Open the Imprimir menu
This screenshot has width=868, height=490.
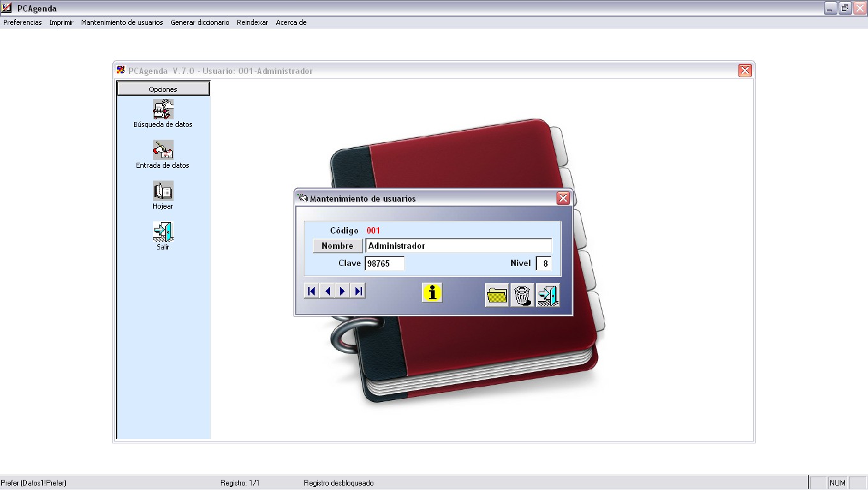tap(61, 22)
